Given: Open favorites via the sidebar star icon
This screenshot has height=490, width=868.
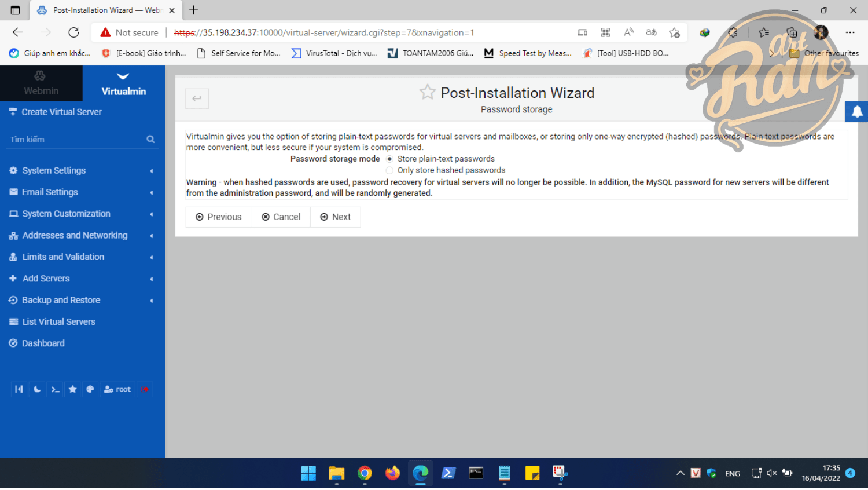Looking at the screenshot, I should [x=72, y=390].
